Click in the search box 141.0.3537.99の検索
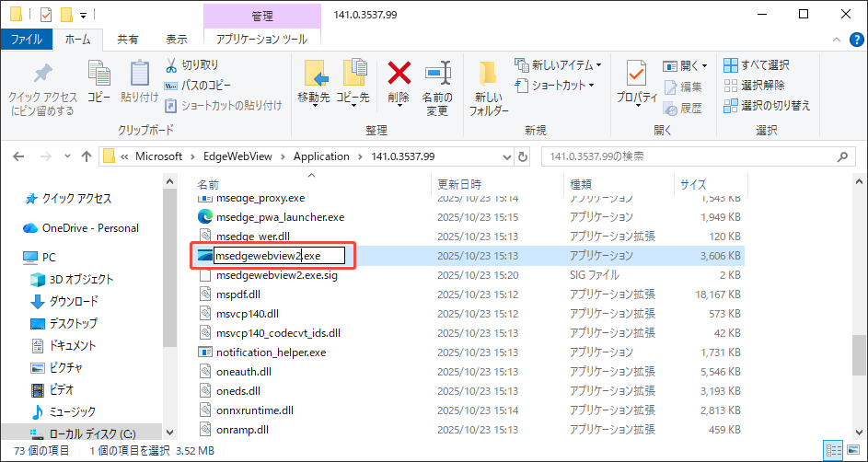The image size is (868, 462). click(687, 156)
